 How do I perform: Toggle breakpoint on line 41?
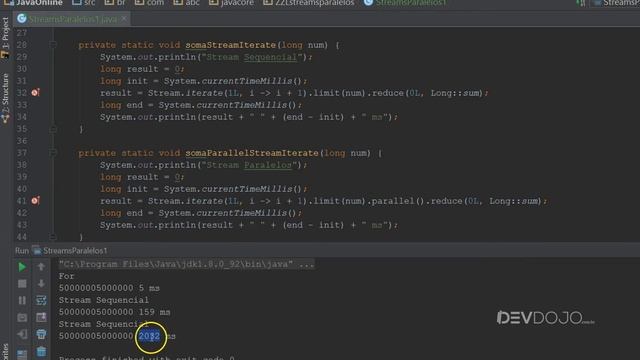tap(36, 200)
